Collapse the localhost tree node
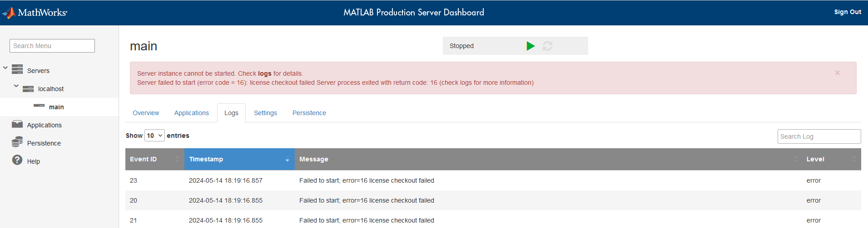 coord(16,86)
